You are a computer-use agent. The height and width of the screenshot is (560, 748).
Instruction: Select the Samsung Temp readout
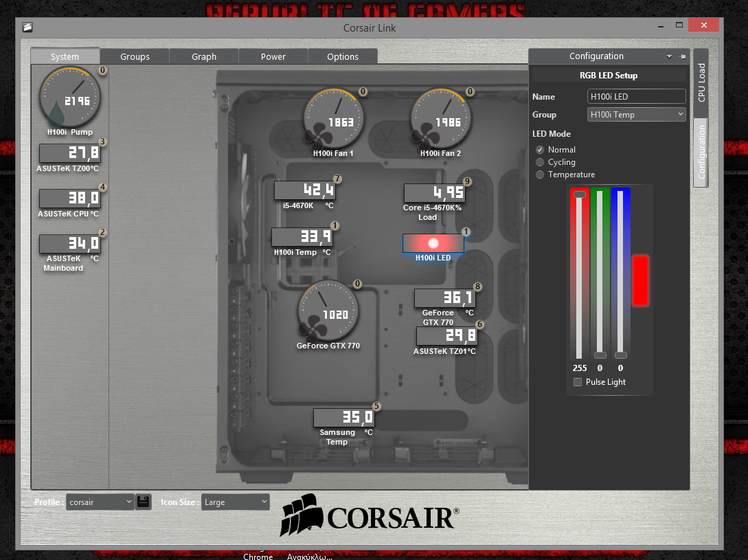343,418
